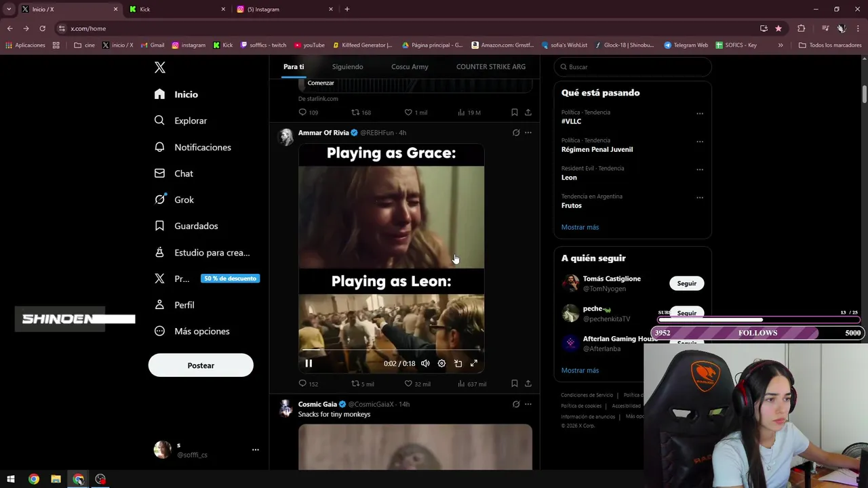The image size is (868, 488).
Task: Bookmark the Ammar Of Rivia post
Action: (x=515, y=384)
